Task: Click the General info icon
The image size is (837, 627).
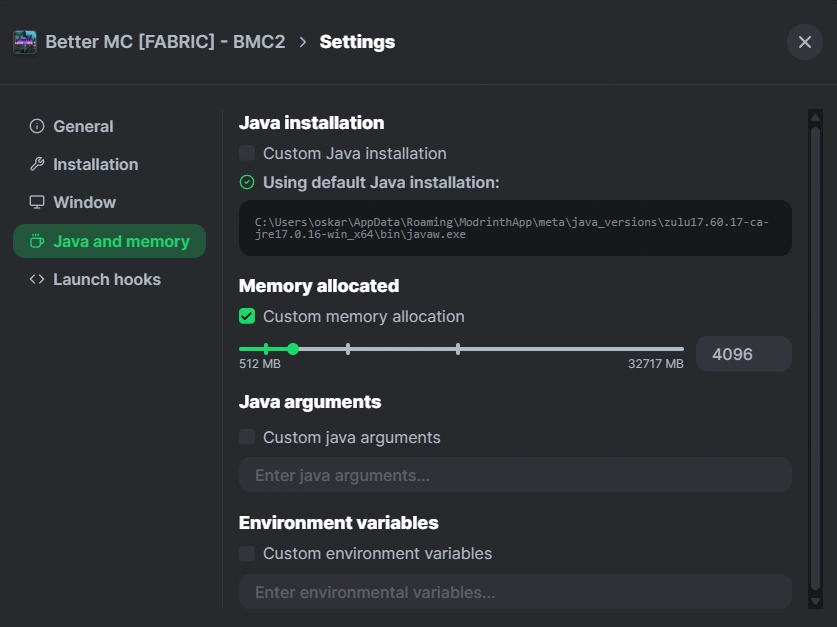Action: (x=37, y=126)
